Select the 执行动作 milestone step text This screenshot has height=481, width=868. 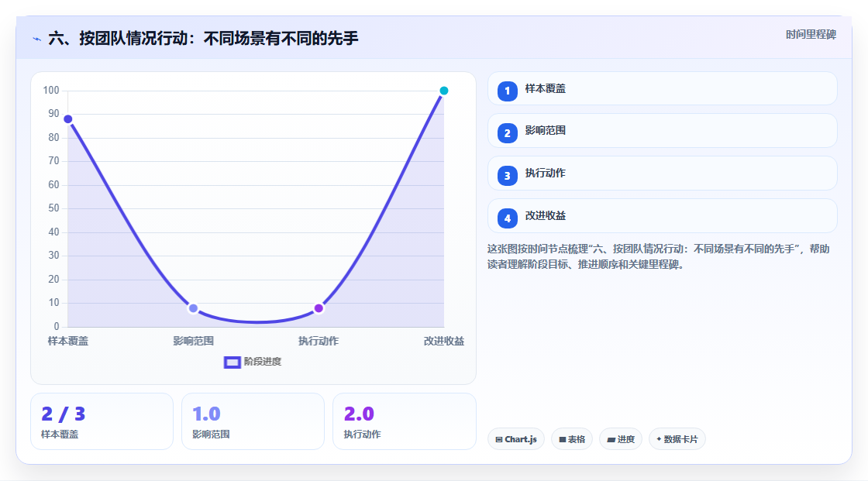(x=546, y=174)
